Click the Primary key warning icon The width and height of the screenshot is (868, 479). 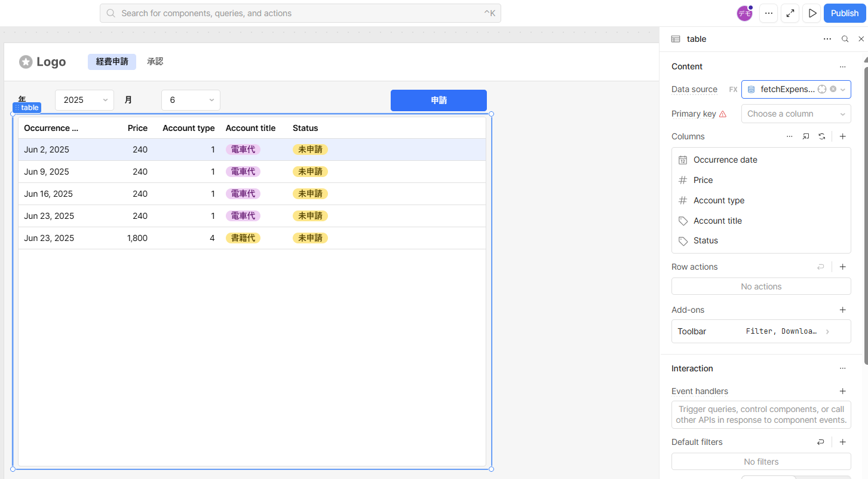click(x=723, y=114)
